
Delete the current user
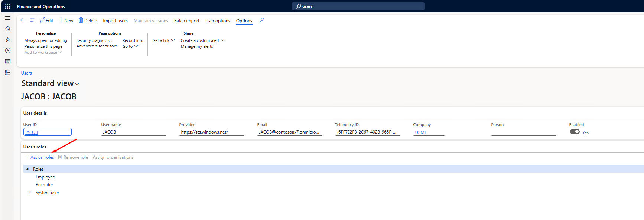(88, 21)
